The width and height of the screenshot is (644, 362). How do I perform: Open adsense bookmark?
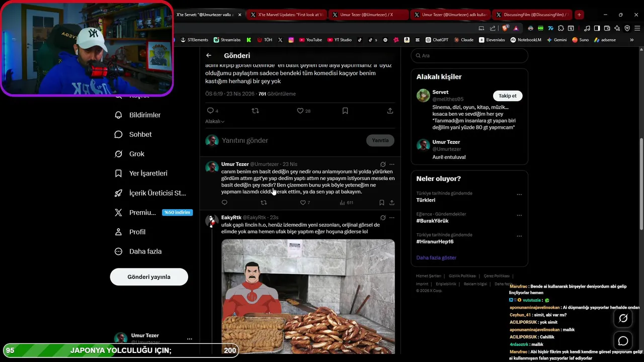604,40
